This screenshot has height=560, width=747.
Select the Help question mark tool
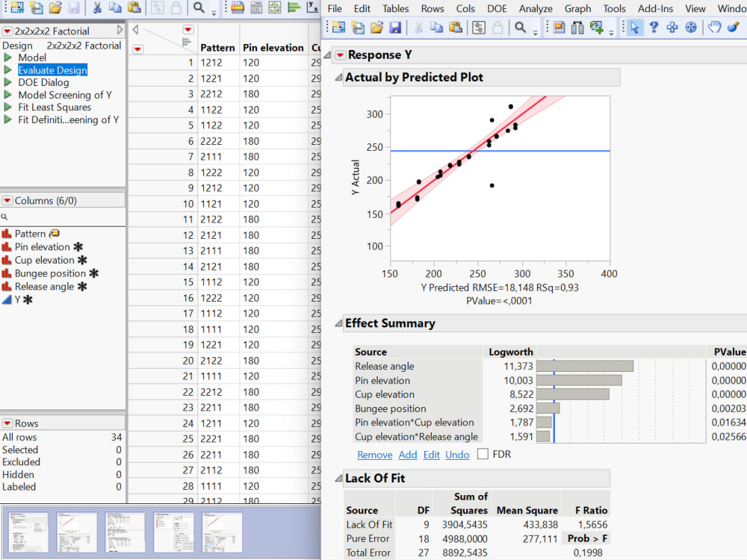point(654,28)
